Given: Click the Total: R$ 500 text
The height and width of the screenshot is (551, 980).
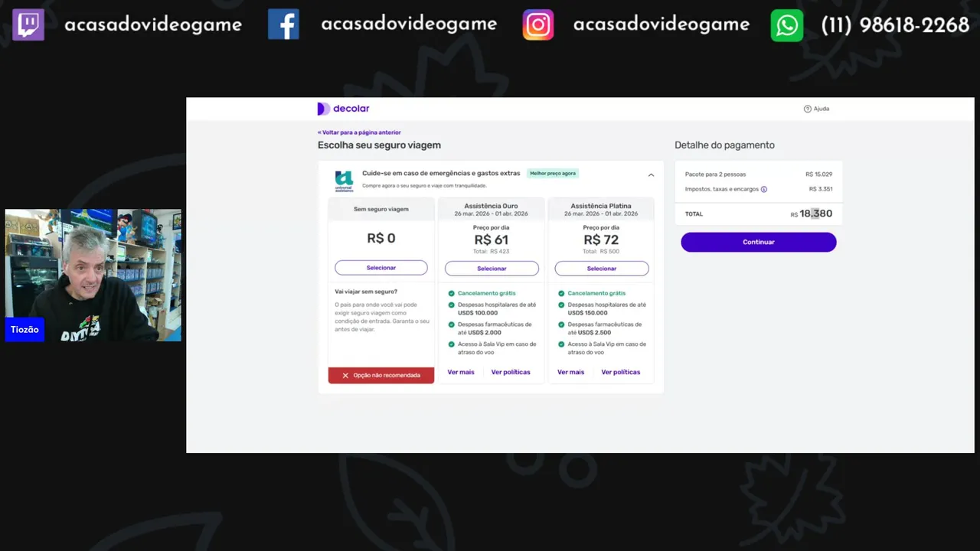Looking at the screenshot, I should (x=602, y=252).
